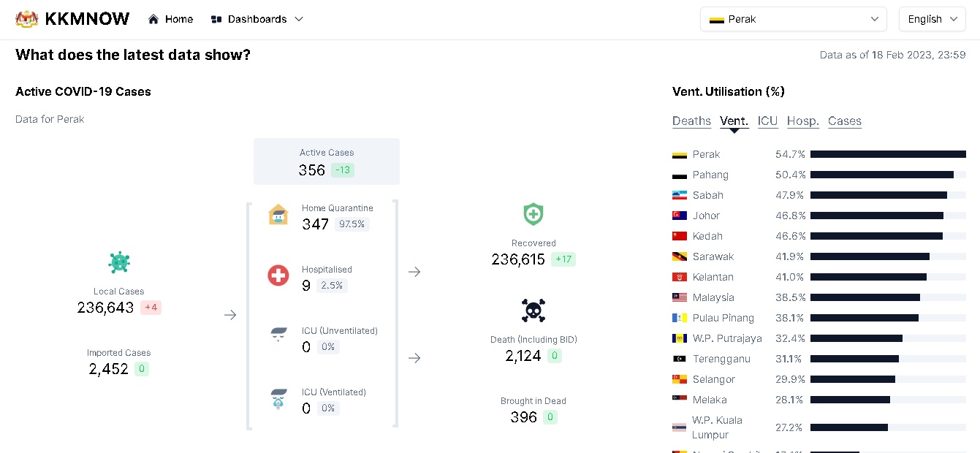Click the green Recovered shield icon
Screen dimensions: 980x453
pyautogui.click(x=533, y=214)
